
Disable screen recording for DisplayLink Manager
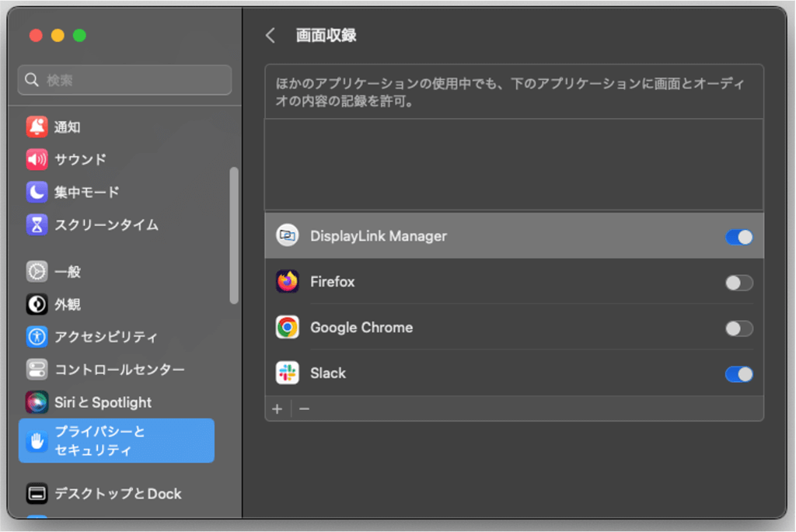[738, 236]
